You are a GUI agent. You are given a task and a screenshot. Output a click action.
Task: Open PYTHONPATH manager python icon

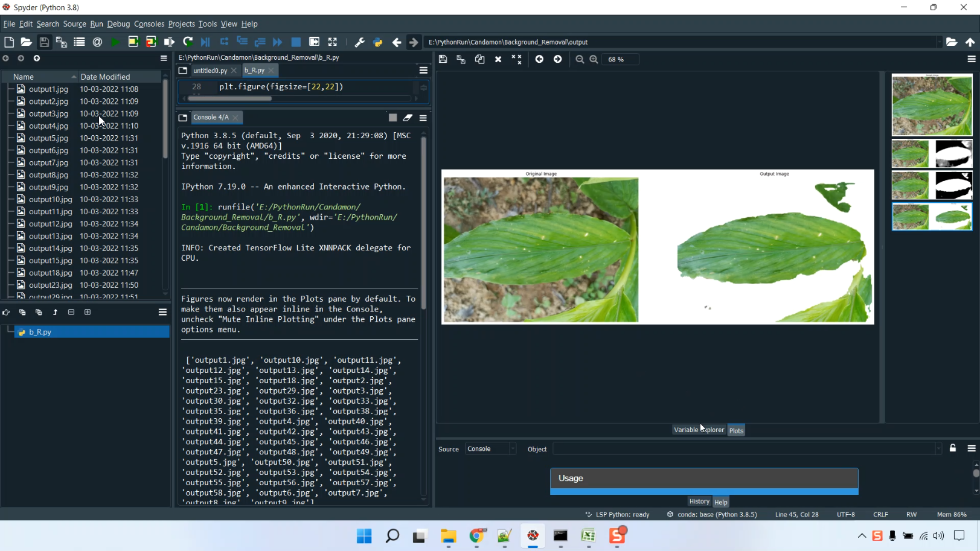click(x=377, y=42)
